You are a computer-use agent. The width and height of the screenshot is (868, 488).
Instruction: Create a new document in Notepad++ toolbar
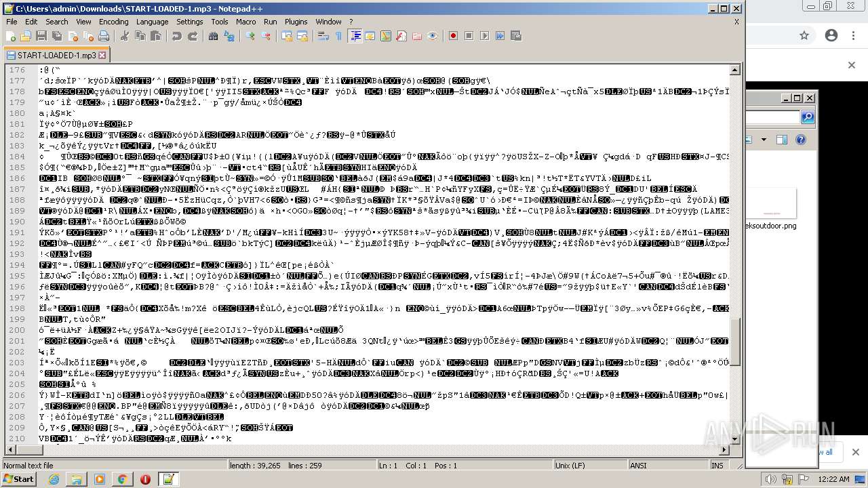pos(11,36)
